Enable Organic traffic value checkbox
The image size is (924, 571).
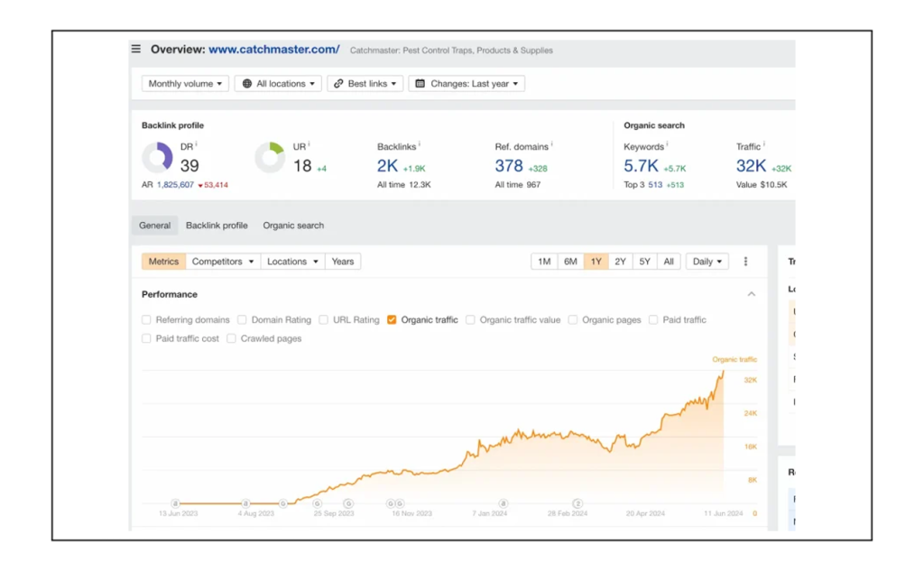(470, 320)
